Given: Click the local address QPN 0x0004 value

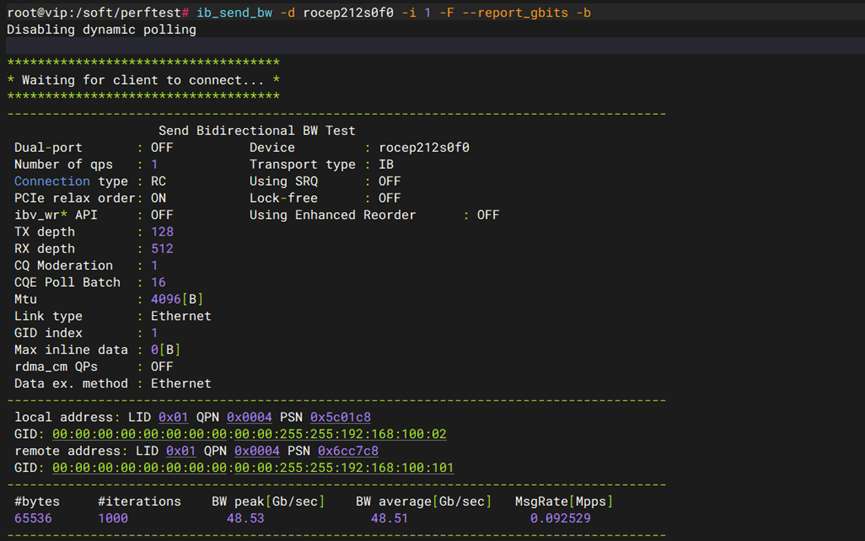Looking at the screenshot, I should [249, 417].
